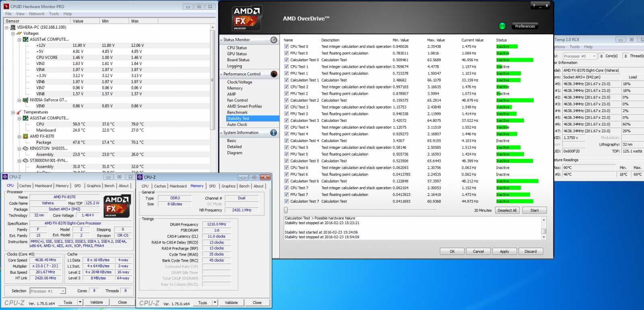This screenshot has width=644, height=310.
Task: Switch to Mainboard tab in left CPU-Z
Action: click(43, 186)
